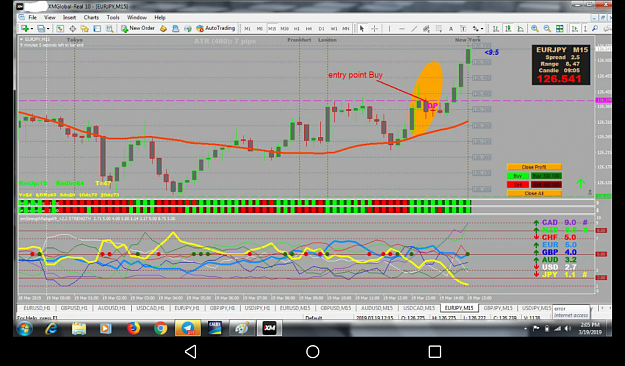Switch chart to H4 timeframe
625x366 pixels.
pyautogui.click(x=309, y=29)
